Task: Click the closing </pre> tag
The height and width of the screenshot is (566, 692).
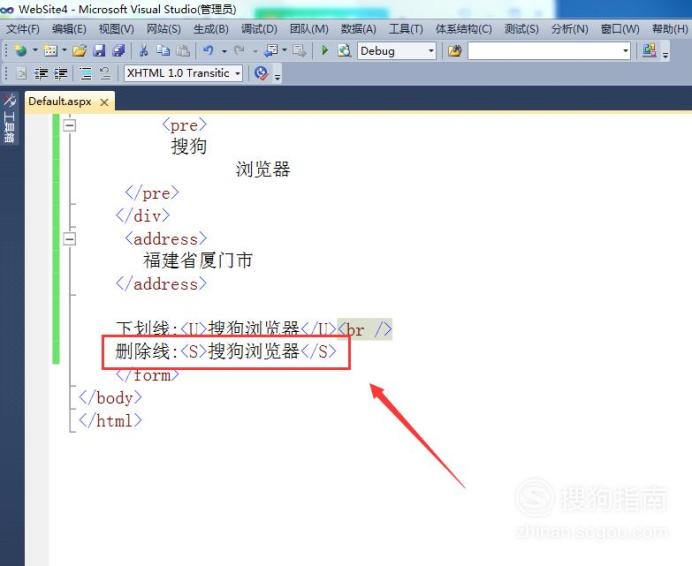Action: pyautogui.click(x=152, y=193)
